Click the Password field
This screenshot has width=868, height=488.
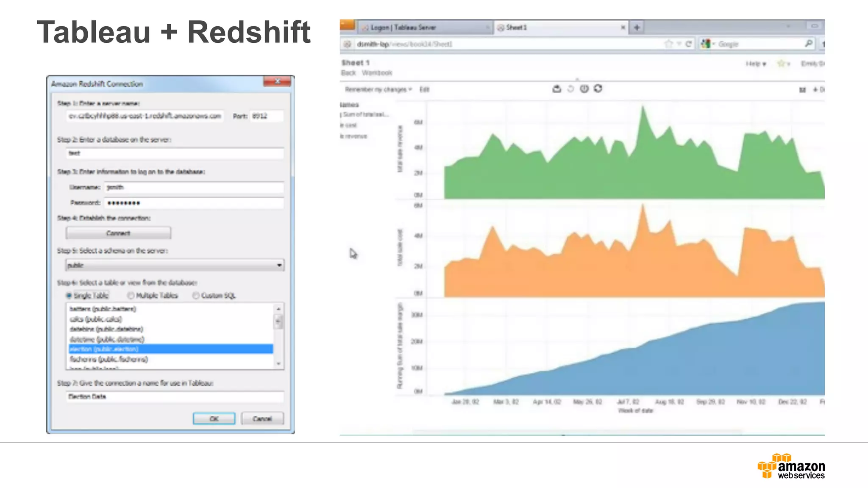194,203
